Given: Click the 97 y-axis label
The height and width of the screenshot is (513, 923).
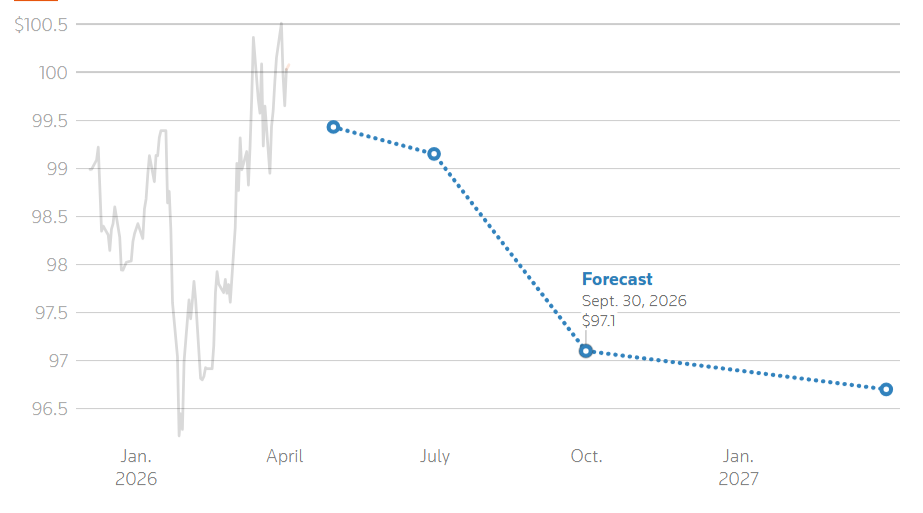Looking at the screenshot, I should click(57, 361).
